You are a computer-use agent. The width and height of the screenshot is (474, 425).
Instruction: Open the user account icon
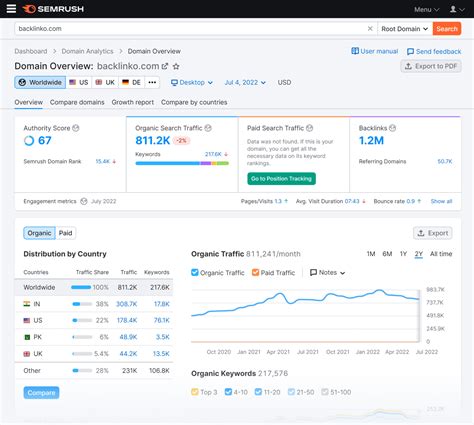point(453,9)
